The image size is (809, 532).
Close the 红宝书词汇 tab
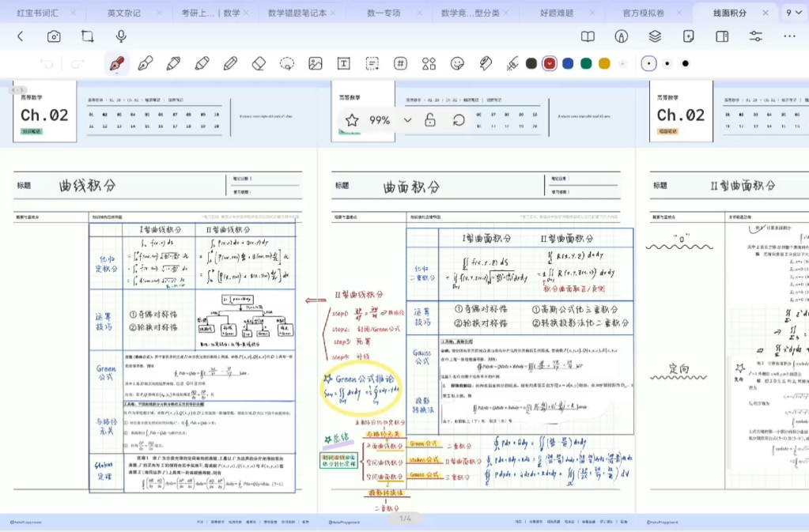pyautogui.click(x=73, y=13)
